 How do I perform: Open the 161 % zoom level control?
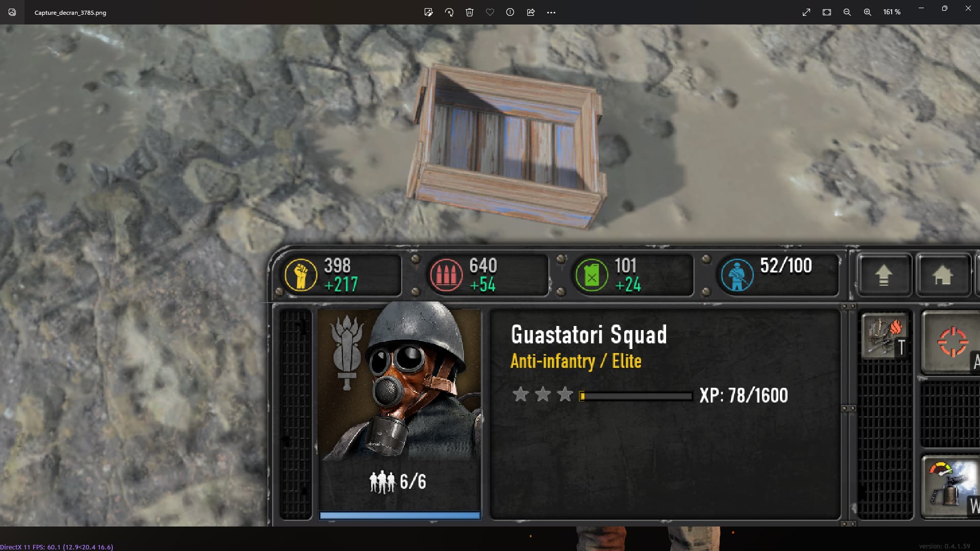coord(892,12)
